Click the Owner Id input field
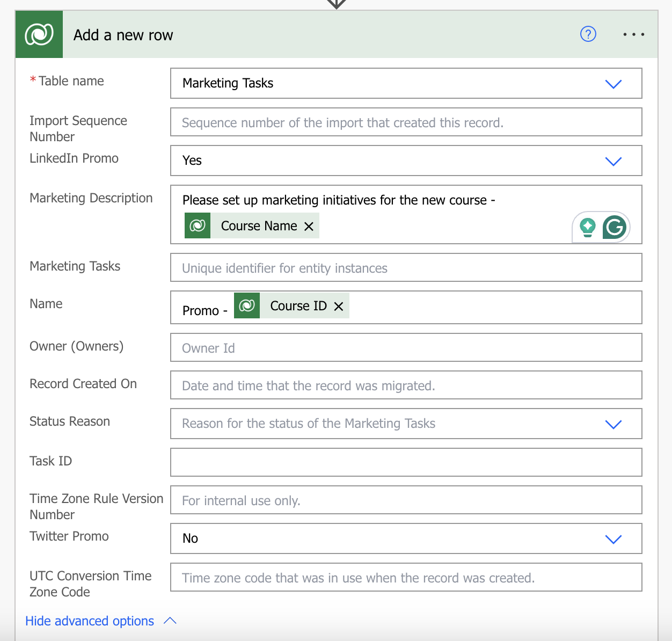This screenshot has width=672, height=641. (x=406, y=348)
